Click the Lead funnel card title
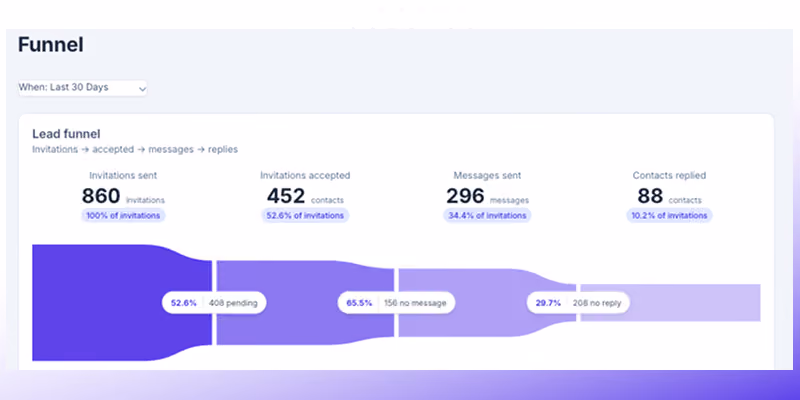Screen dimensions: 800x400 pyautogui.click(x=66, y=134)
